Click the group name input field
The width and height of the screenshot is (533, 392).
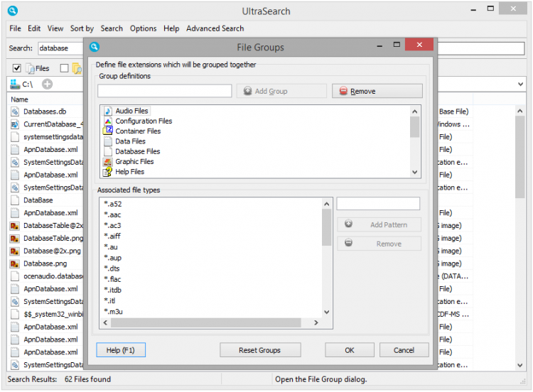tap(165, 91)
